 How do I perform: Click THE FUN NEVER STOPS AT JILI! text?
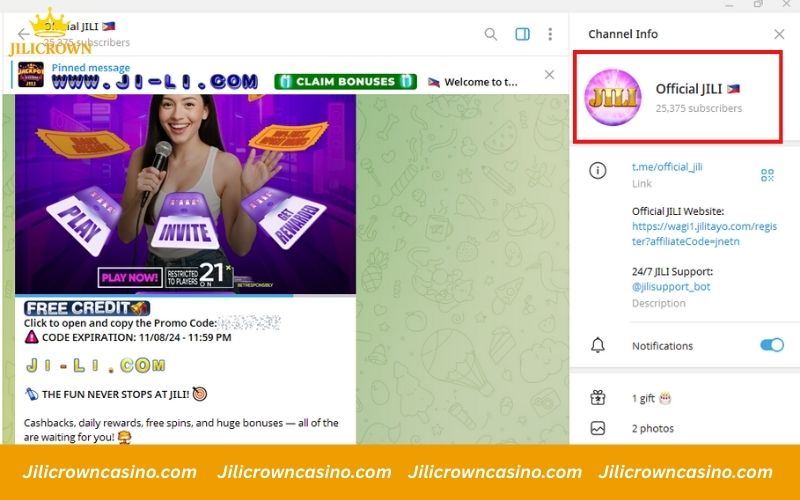pyautogui.click(x=116, y=394)
